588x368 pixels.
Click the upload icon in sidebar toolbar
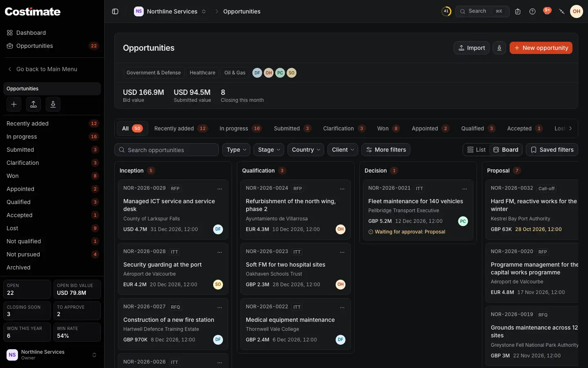pos(33,104)
